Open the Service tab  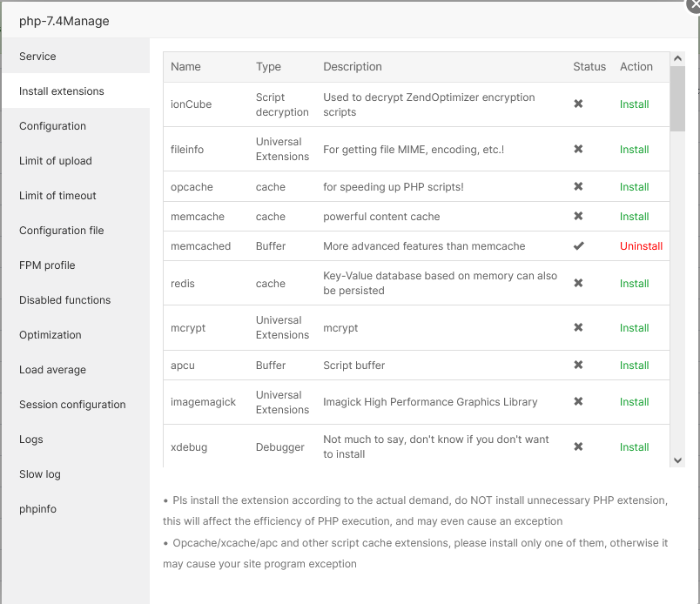[x=37, y=57]
